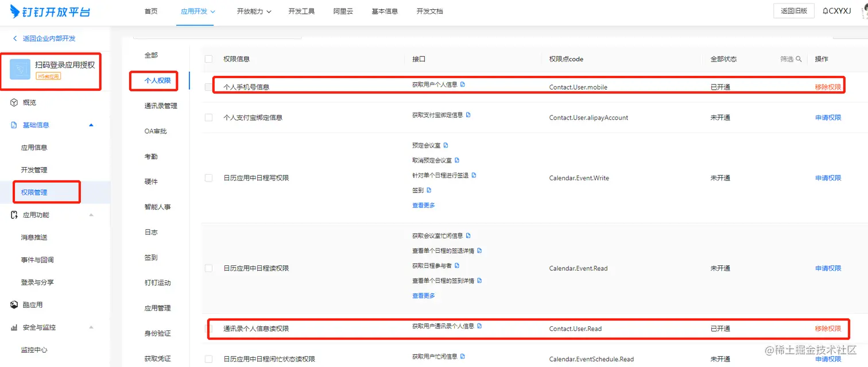Open doc icon next to 获取日程参与者
The height and width of the screenshot is (367, 868).
click(457, 266)
